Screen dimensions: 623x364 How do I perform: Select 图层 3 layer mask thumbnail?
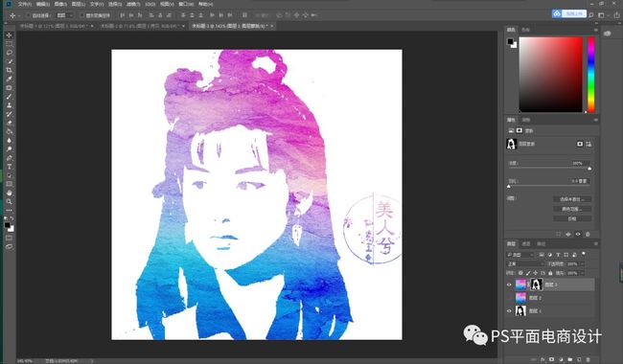(x=537, y=284)
